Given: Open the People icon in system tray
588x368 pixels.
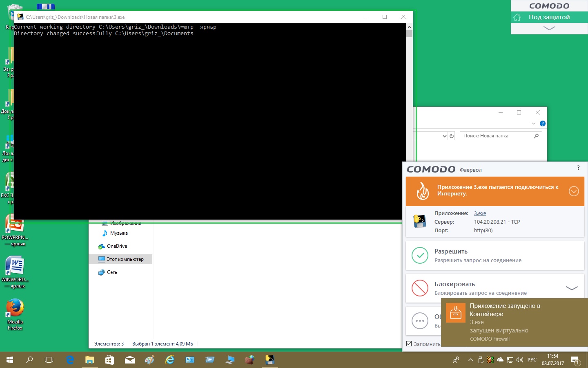Looking at the screenshot, I should coord(456,360).
